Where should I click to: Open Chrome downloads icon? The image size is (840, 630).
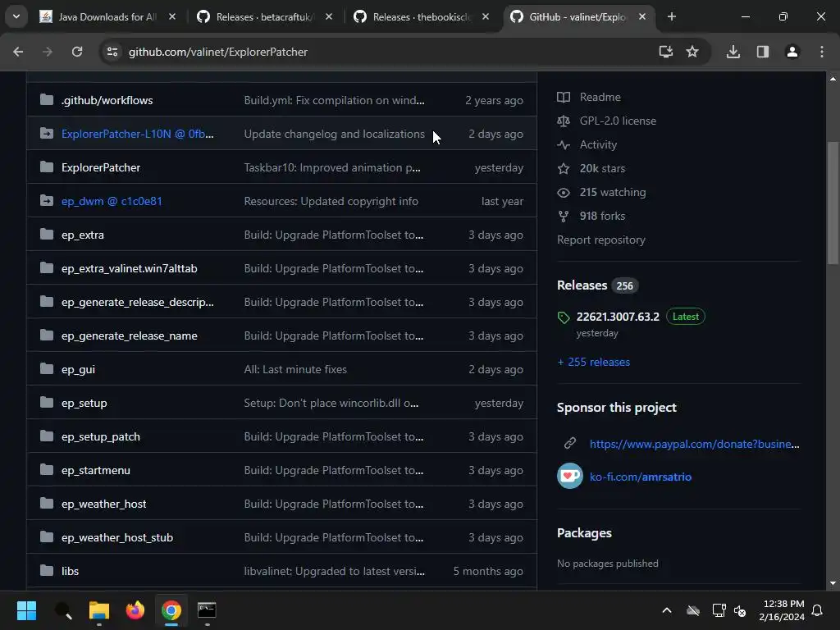733,52
